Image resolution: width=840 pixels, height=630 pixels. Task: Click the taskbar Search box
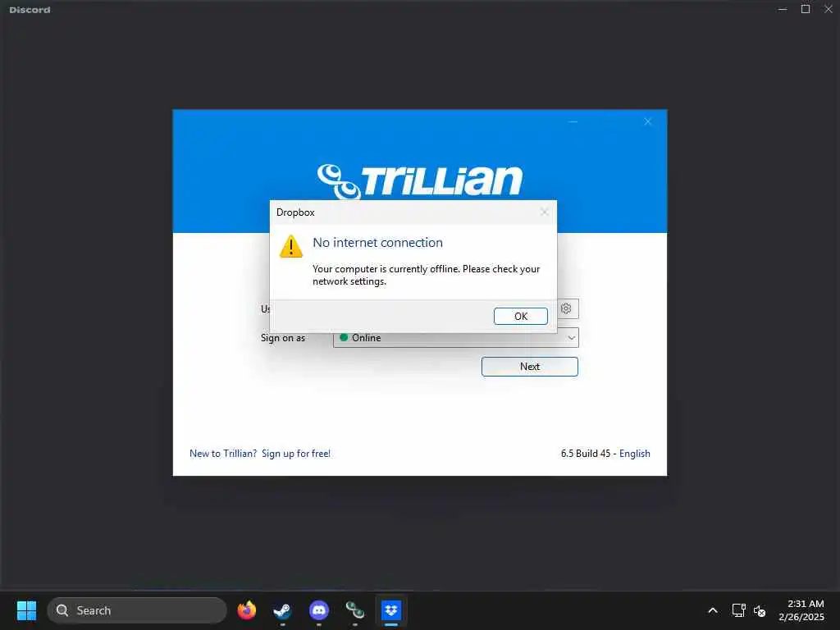click(x=137, y=610)
